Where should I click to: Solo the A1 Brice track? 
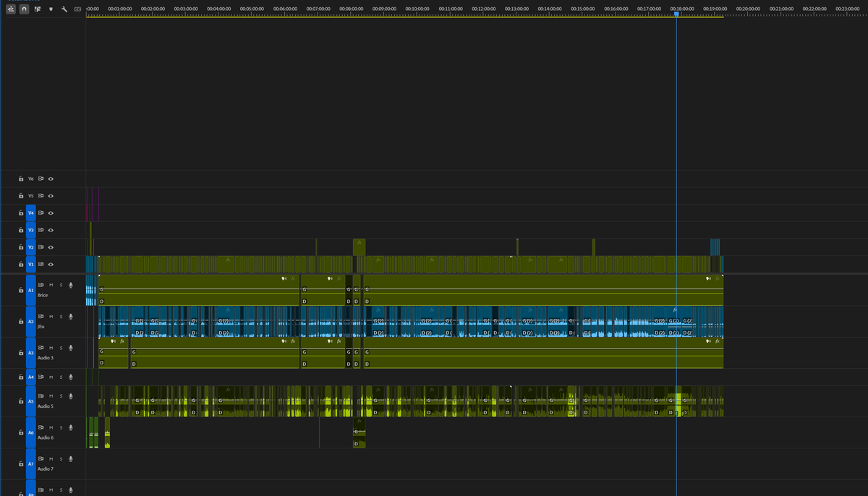61,285
